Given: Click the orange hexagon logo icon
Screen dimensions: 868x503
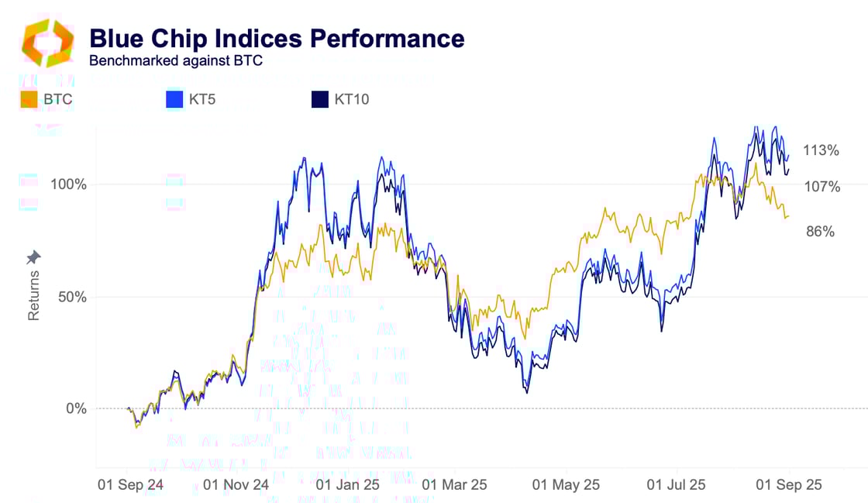Looking at the screenshot, I should [48, 43].
